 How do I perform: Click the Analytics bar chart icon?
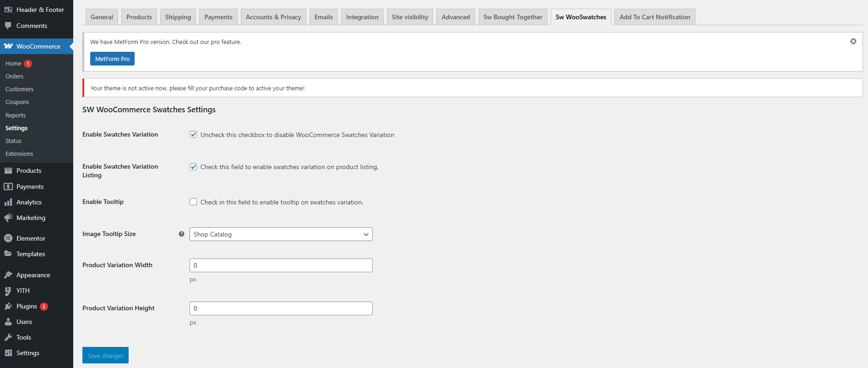(x=8, y=202)
